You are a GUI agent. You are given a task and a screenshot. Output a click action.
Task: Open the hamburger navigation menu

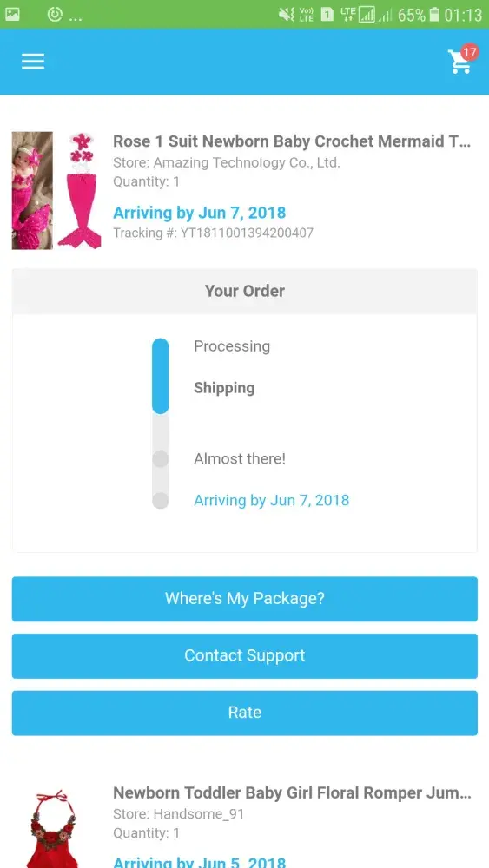(33, 62)
